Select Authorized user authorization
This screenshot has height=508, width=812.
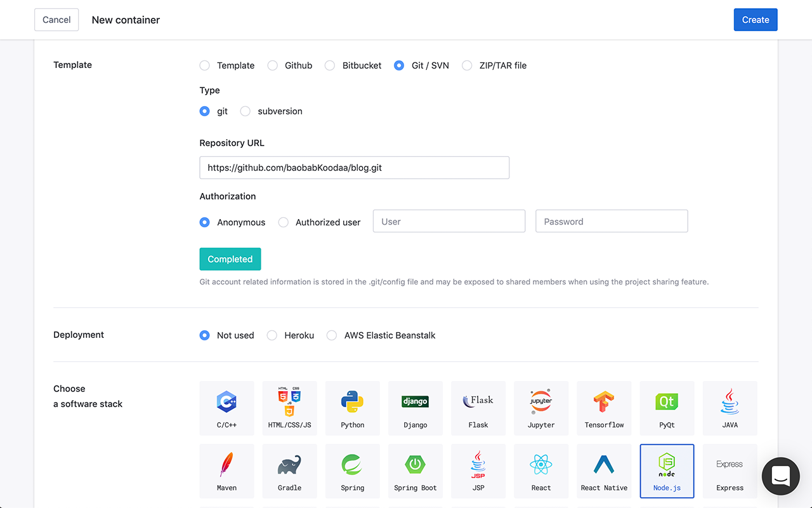tap(283, 222)
